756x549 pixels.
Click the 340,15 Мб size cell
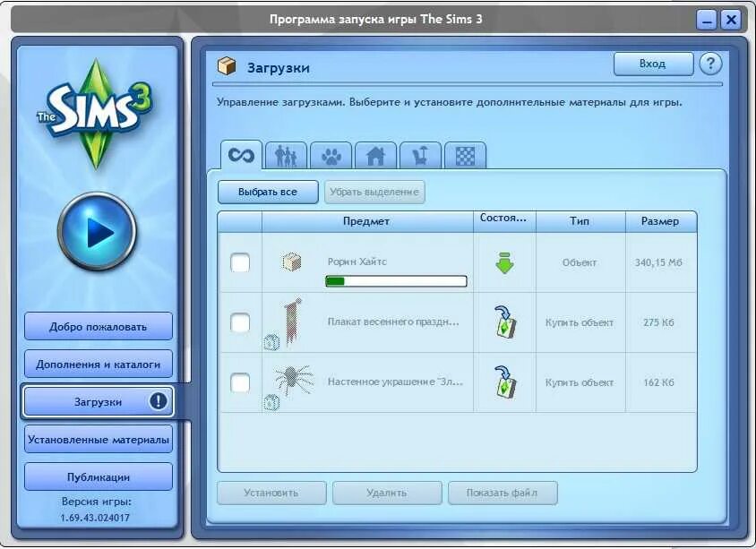[x=658, y=262]
